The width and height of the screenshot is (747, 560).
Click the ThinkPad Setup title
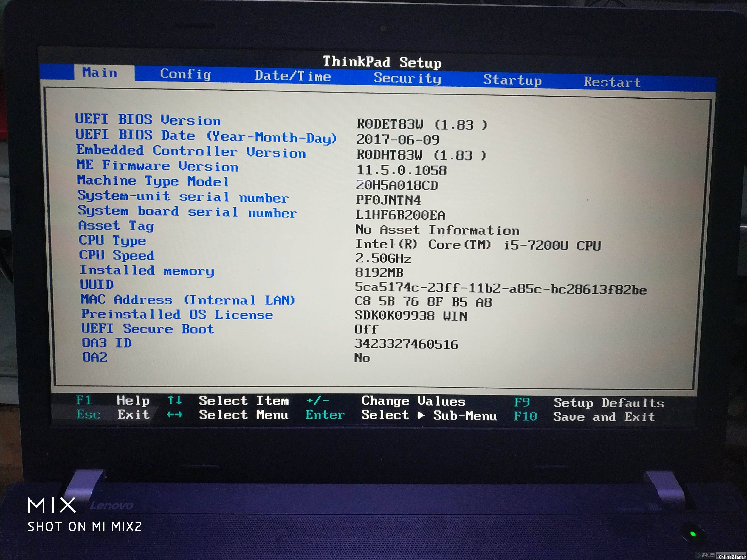[382, 62]
